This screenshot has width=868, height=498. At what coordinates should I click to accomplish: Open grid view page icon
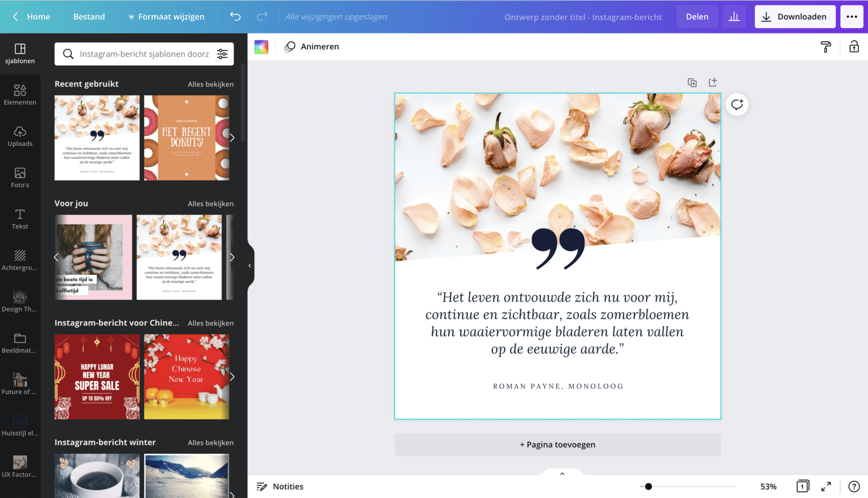click(x=802, y=487)
